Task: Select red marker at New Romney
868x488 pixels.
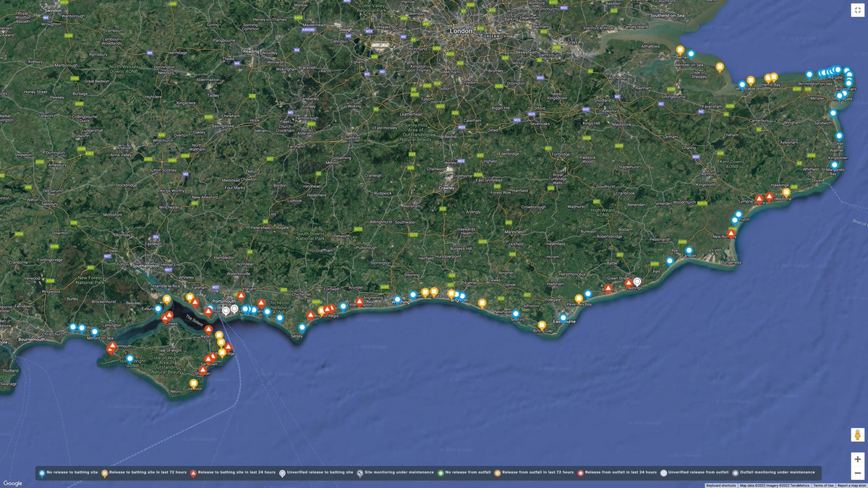Action: coord(731,233)
